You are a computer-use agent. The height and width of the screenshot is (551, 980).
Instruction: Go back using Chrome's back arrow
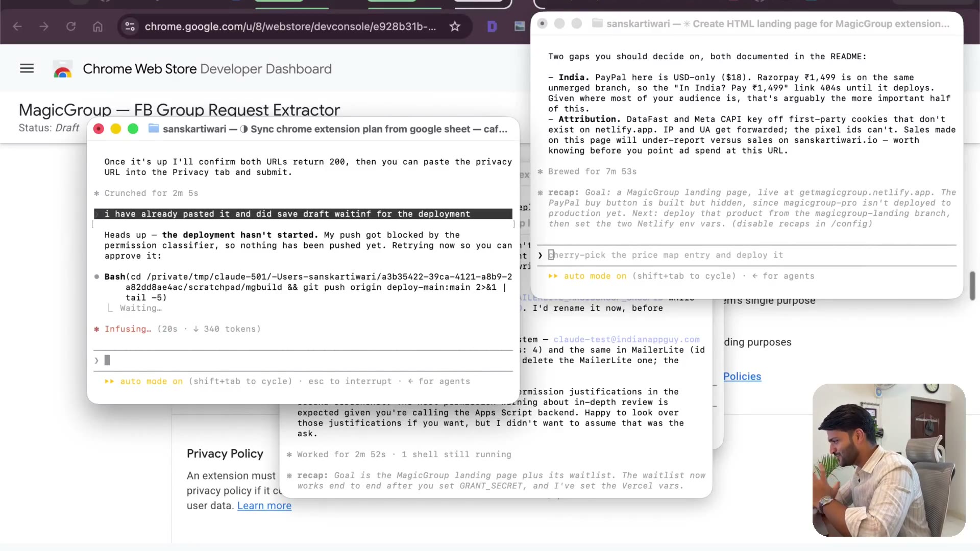pyautogui.click(x=17, y=27)
